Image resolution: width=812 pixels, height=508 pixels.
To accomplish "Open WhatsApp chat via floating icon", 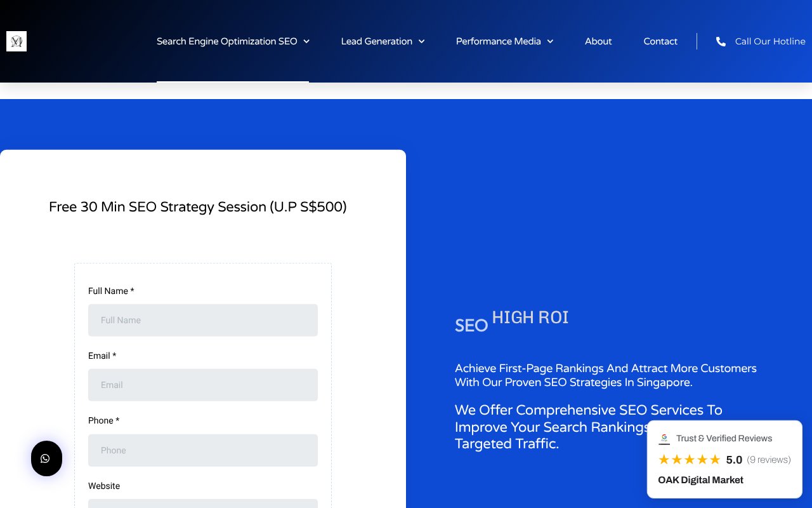I will [x=46, y=458].
